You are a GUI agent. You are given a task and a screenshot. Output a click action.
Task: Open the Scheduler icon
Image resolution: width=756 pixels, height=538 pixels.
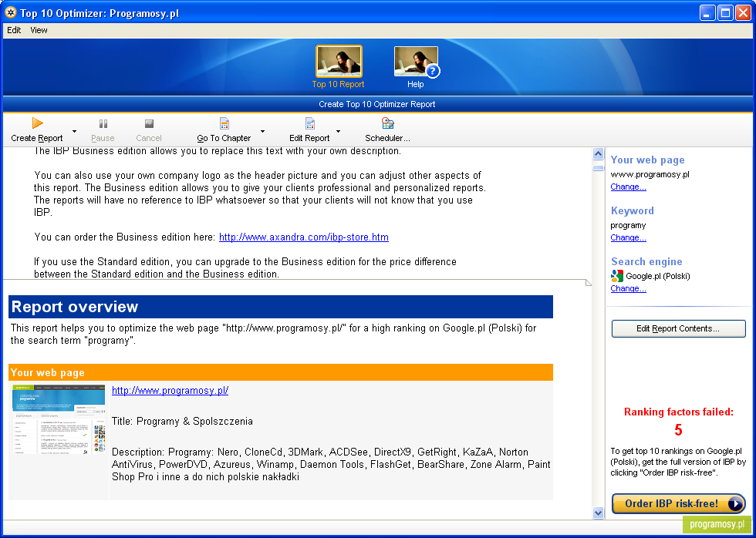coord(387,123)
